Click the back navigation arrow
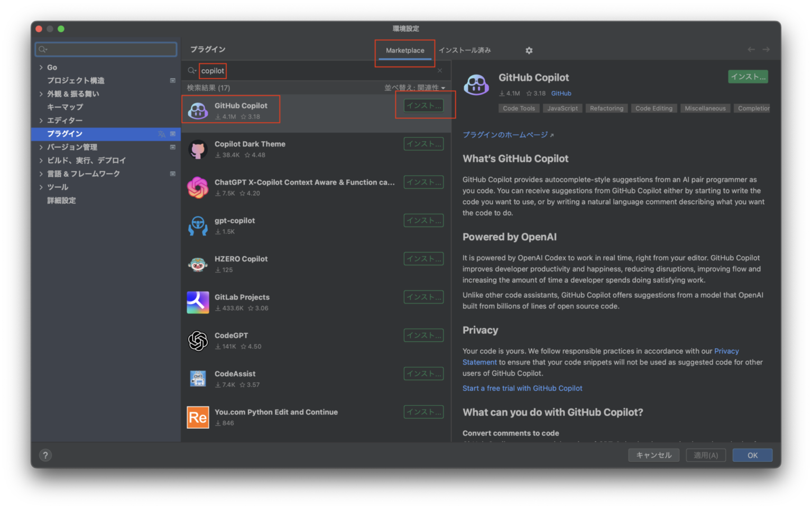812x509 pixels. [751, 49]
